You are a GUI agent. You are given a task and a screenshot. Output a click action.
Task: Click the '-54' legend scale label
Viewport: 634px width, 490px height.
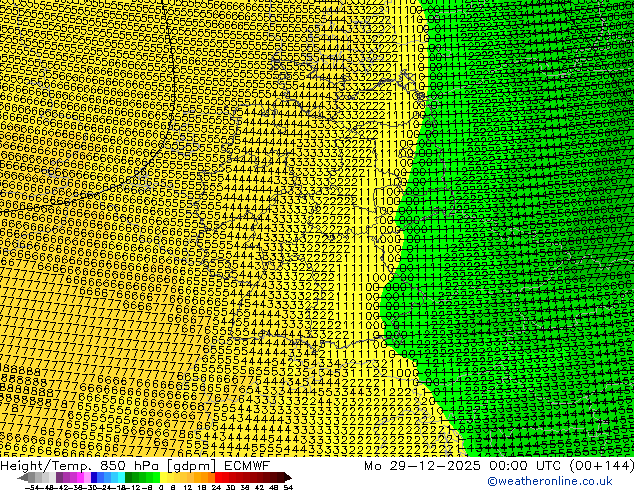coord(32,488)
